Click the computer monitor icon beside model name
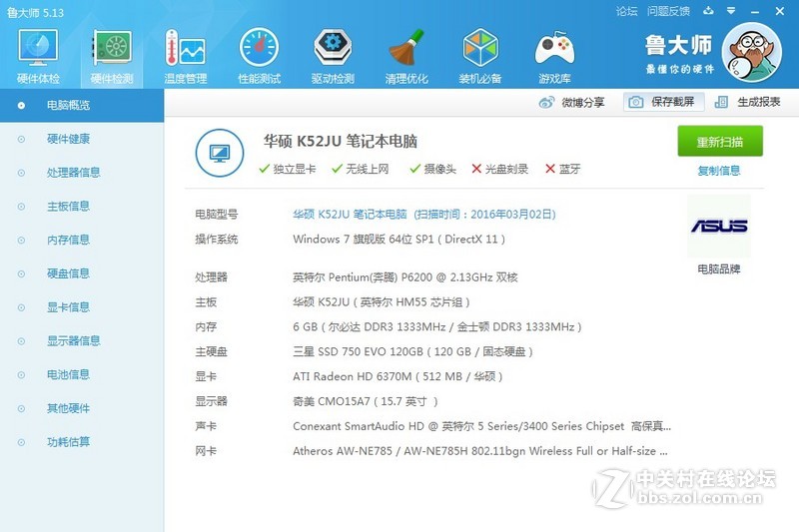Viewport: 799px width, 532px height. point(220,153)
